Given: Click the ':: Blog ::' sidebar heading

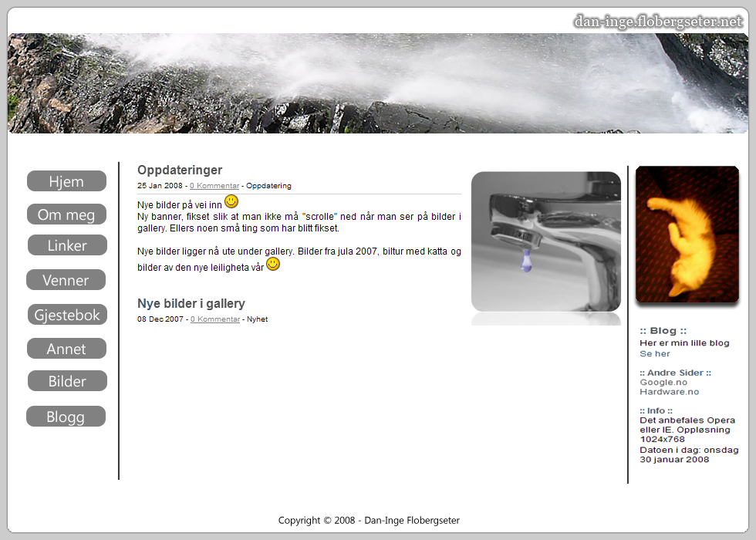Looking at the screenshot, I should (x=663, y=331).
